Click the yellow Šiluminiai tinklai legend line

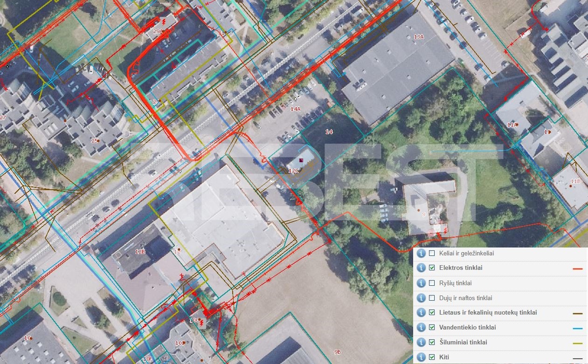(577, 343)
